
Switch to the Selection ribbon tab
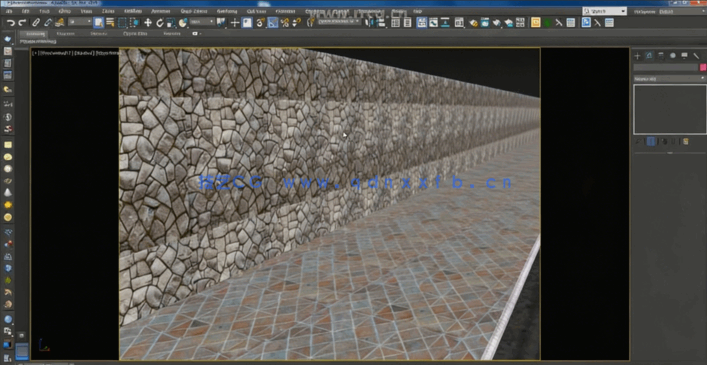point(99,34)
